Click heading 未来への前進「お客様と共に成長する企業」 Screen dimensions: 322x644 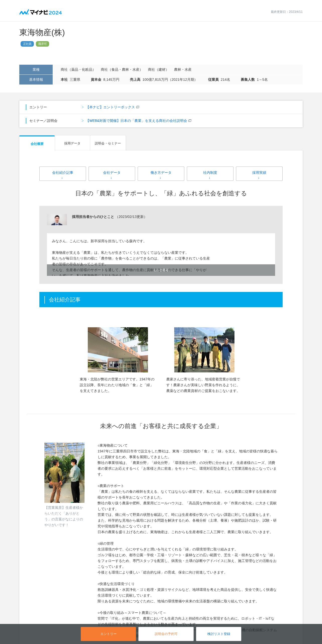(161, 426)
